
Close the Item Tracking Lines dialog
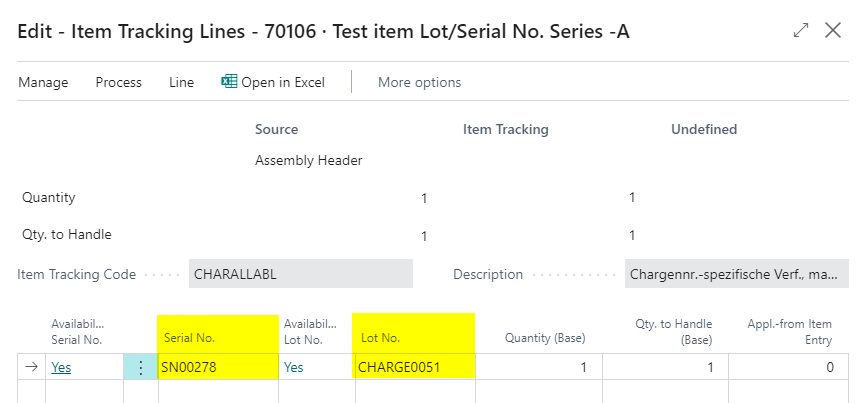tap(833, 31)
